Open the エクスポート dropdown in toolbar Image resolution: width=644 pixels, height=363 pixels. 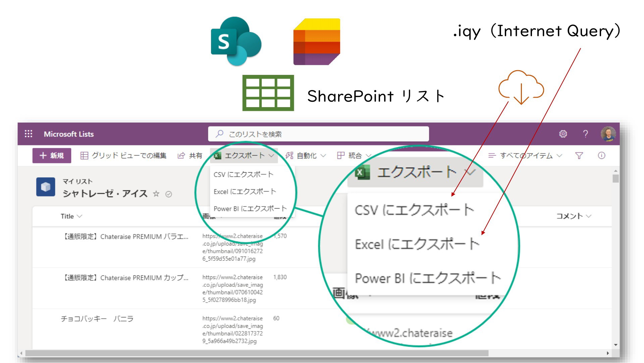pyautogui.click(x=244, y=155)
